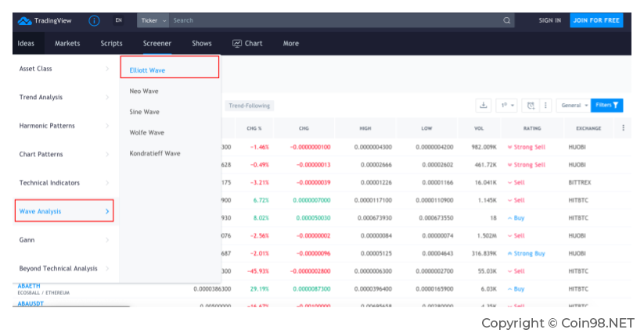Click the Chart monitor icon
Image resolution: width=644 pixels, height=333 pixels.
237,44
